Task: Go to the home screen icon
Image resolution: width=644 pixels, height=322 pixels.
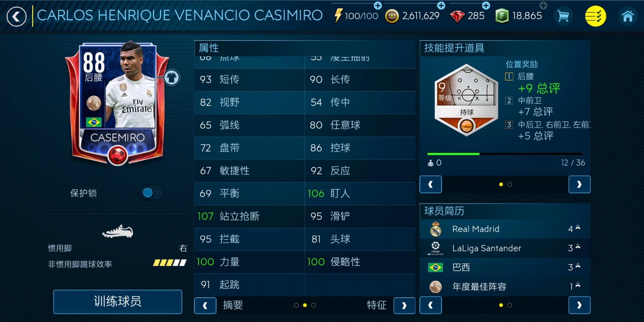Action: (628, 16)
